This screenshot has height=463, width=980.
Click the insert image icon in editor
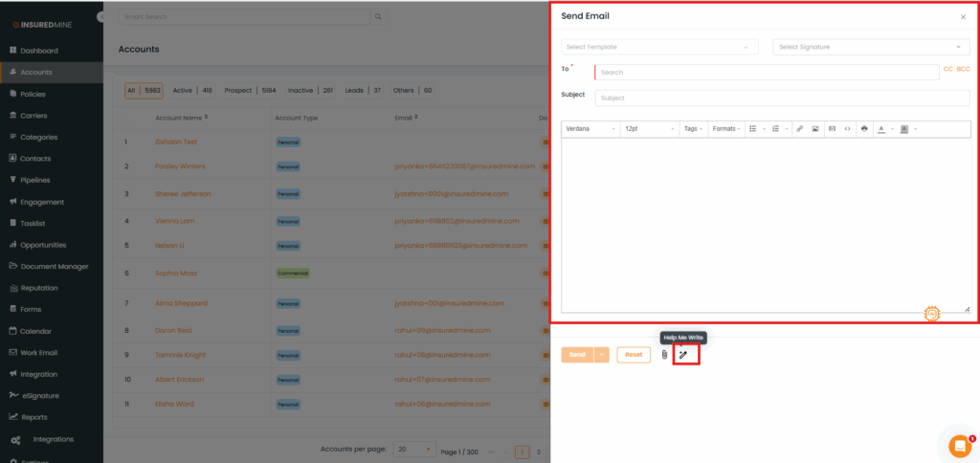814,128
